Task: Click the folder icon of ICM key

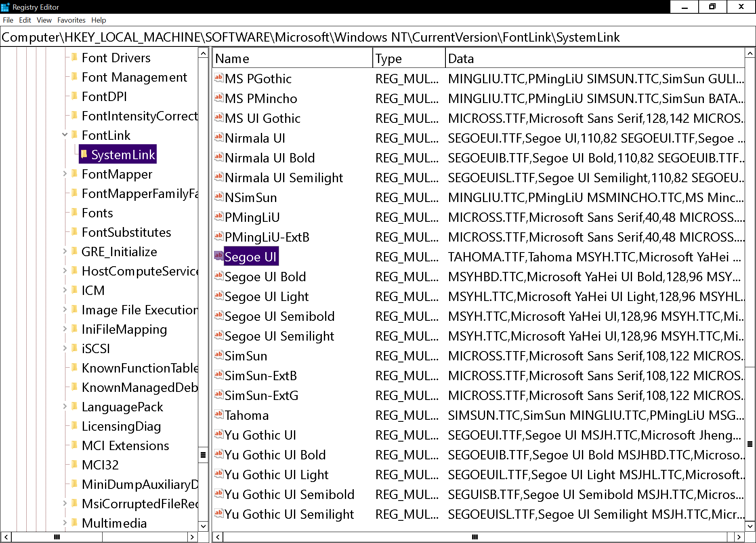Action: [74, 290]
